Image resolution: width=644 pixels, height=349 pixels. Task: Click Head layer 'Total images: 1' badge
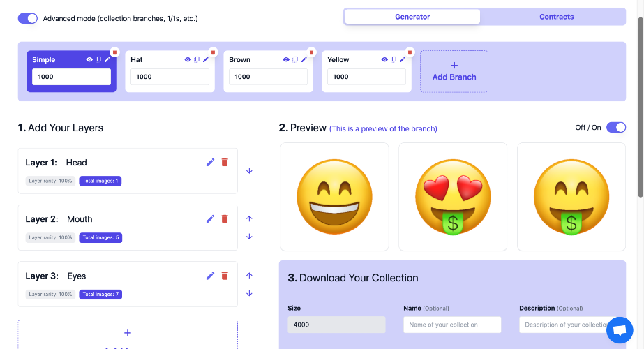tap(100, 181)
